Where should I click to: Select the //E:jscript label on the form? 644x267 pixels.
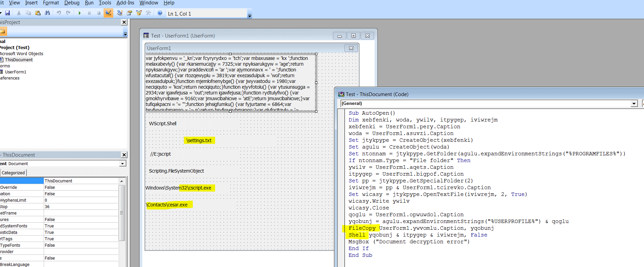click(161, 154)
